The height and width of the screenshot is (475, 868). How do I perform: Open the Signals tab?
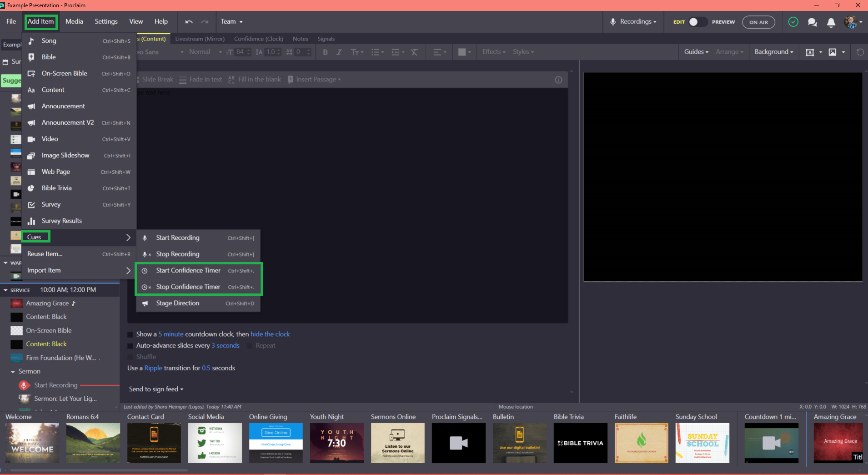click(x=326, y=39)
